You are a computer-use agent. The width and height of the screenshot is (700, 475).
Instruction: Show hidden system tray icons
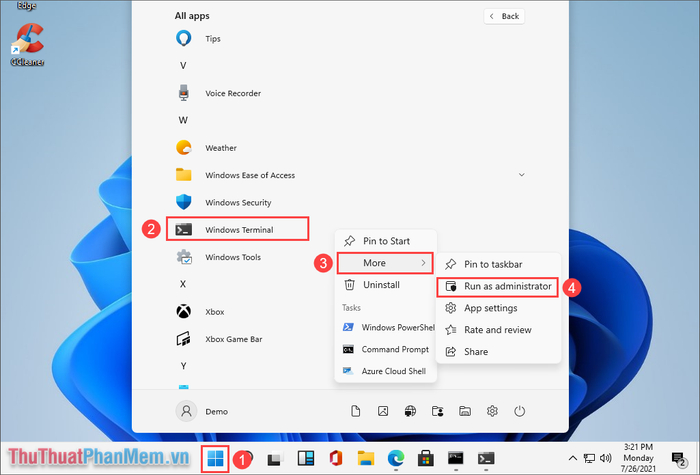coord(573,458)
